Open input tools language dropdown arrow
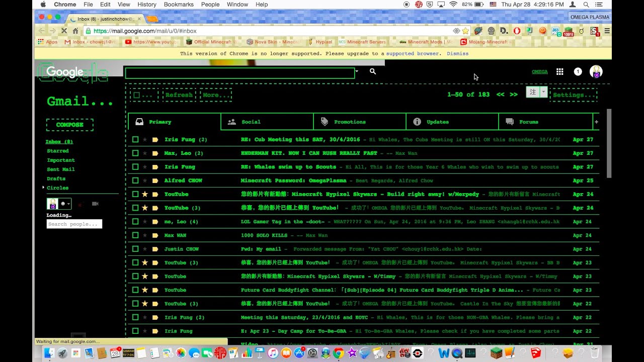The height and width of the screenshot is (362, 644). (543, 92)
